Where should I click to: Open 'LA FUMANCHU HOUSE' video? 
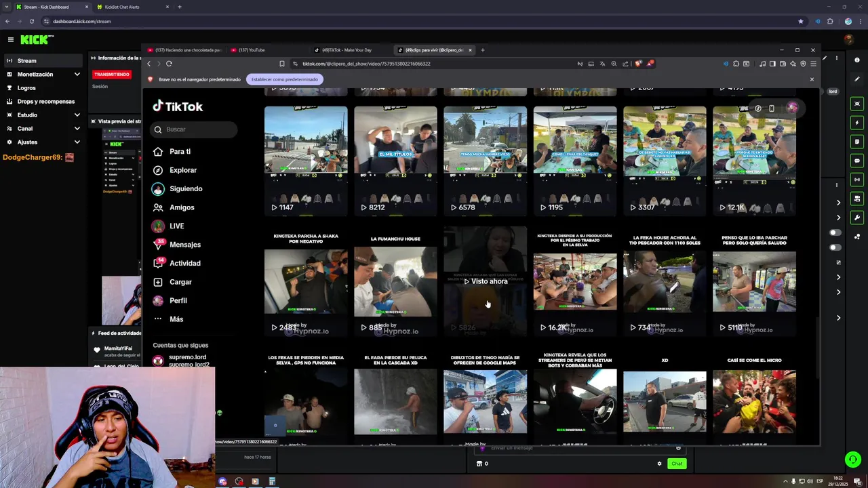coord(395,281)
